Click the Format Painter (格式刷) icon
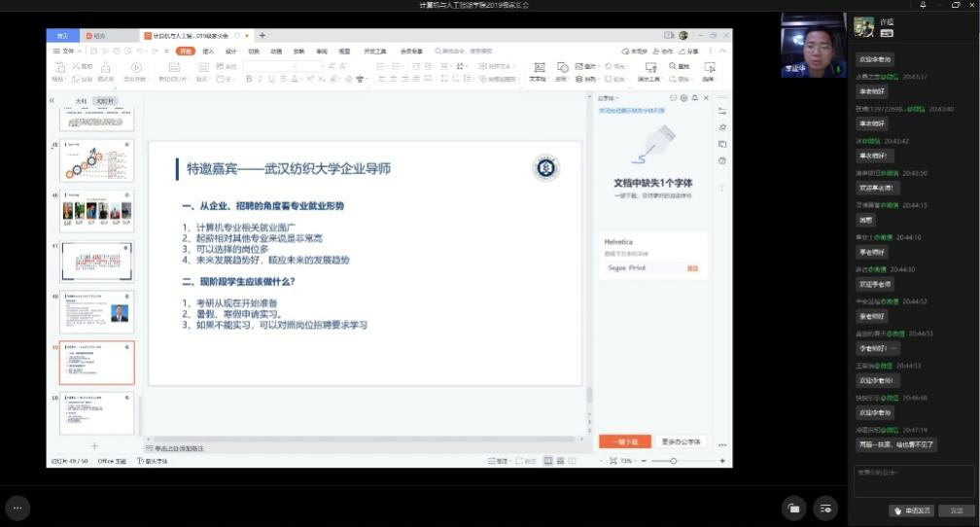This screenshot has width=980, height=527. 105,68
